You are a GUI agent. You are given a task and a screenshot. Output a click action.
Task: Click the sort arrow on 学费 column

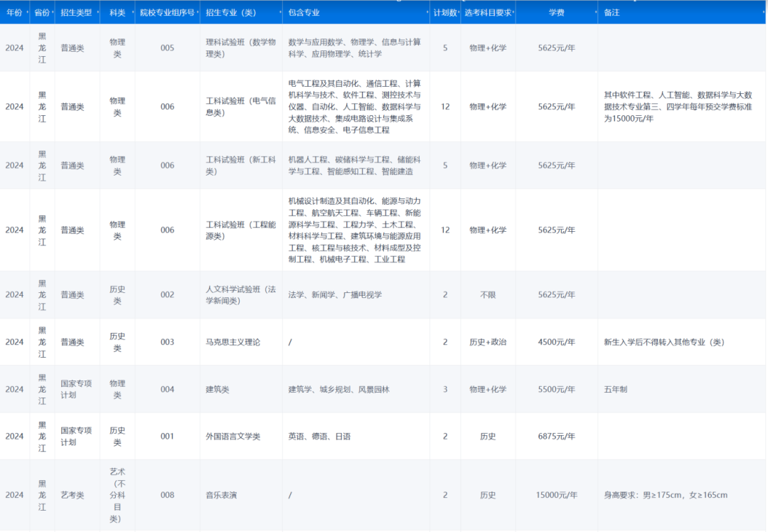(595, 11)
